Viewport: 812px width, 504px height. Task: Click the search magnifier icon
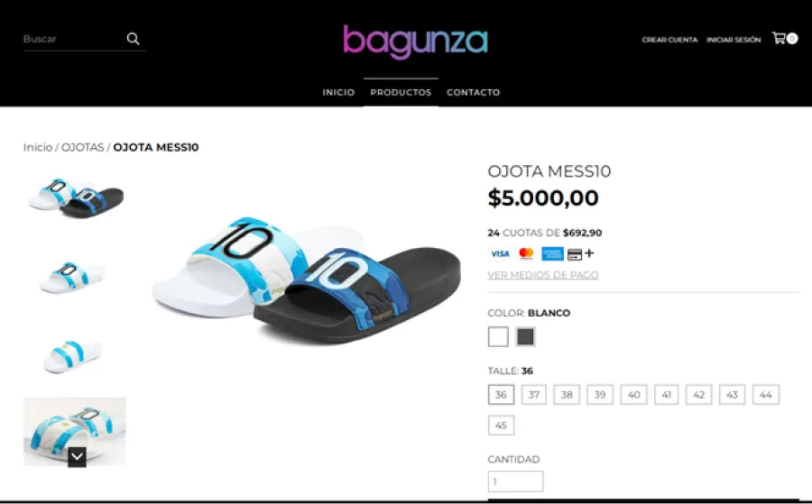(x=134, y=39)
